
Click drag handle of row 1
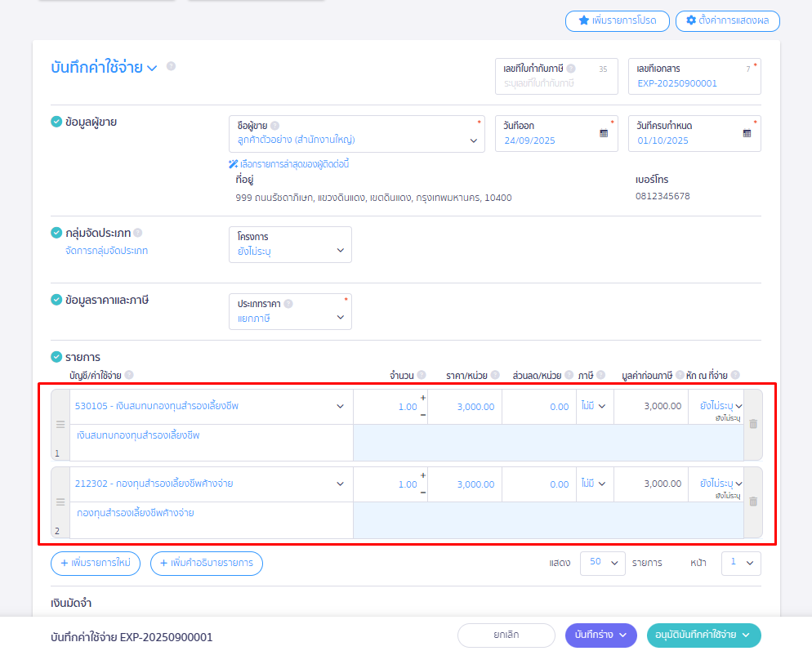[x=60, y=425]
